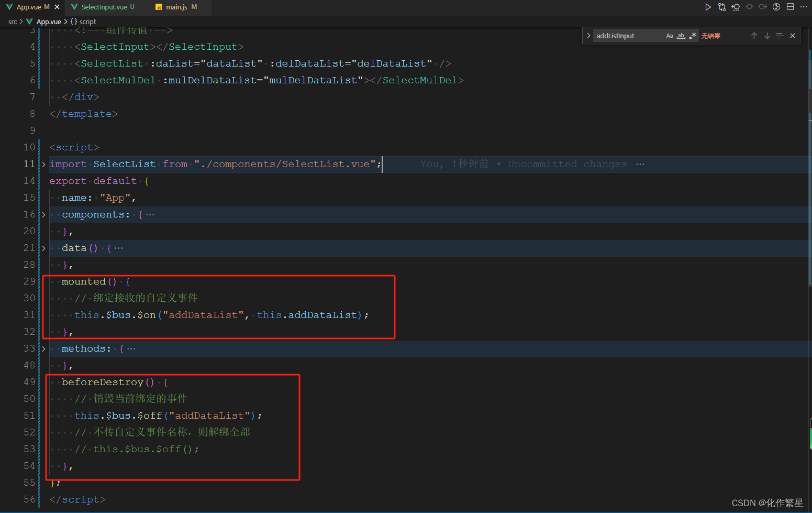
Task: Expand the replace field in find widget
Action: click(588, 36)
